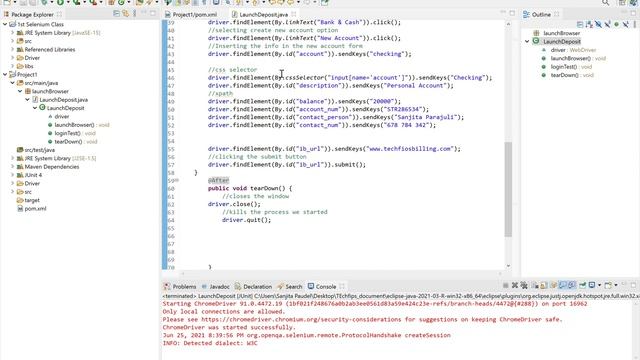Screen dimensions: 640x360
Task: Toggle Word Wrap in Console toolbar
Action: pyautogui.click(x=553, y=285)
